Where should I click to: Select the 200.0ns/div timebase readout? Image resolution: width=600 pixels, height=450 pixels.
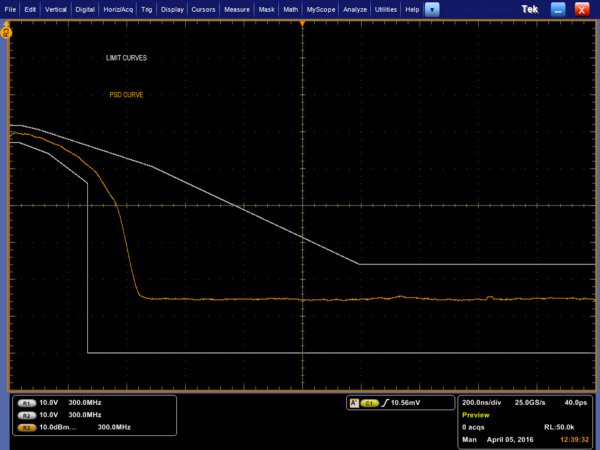pos(481,403)
